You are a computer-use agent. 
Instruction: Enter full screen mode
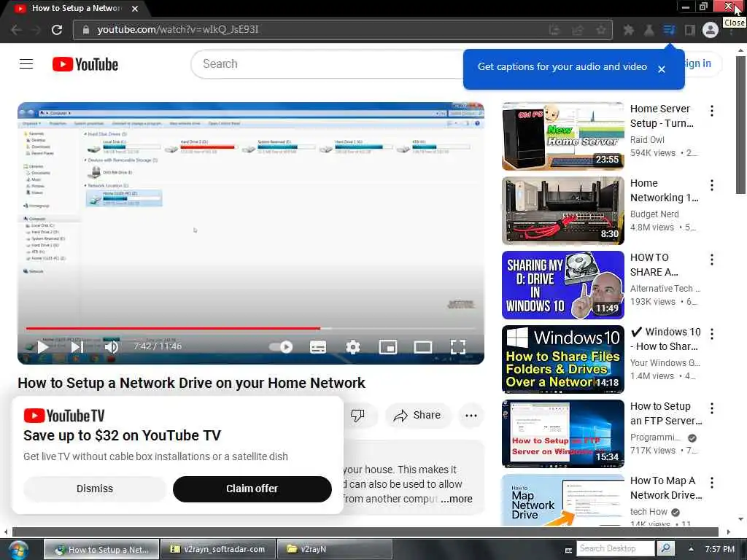pyautogui.click(x=458, y=346)
